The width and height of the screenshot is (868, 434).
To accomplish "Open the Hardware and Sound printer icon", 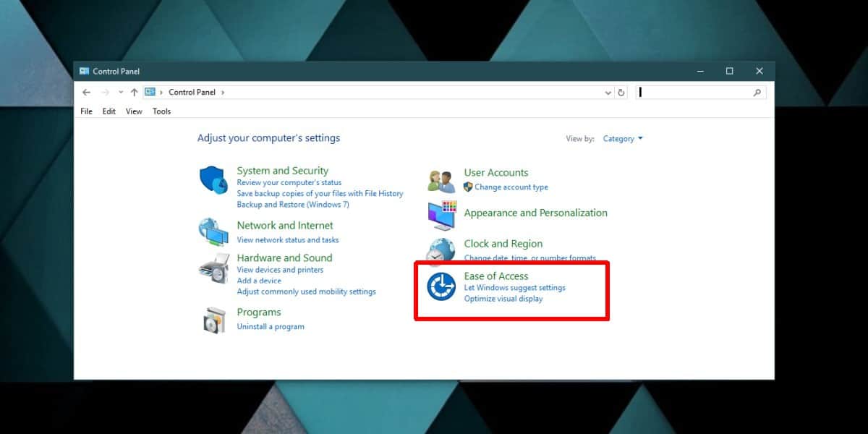I will coord(213,268).
